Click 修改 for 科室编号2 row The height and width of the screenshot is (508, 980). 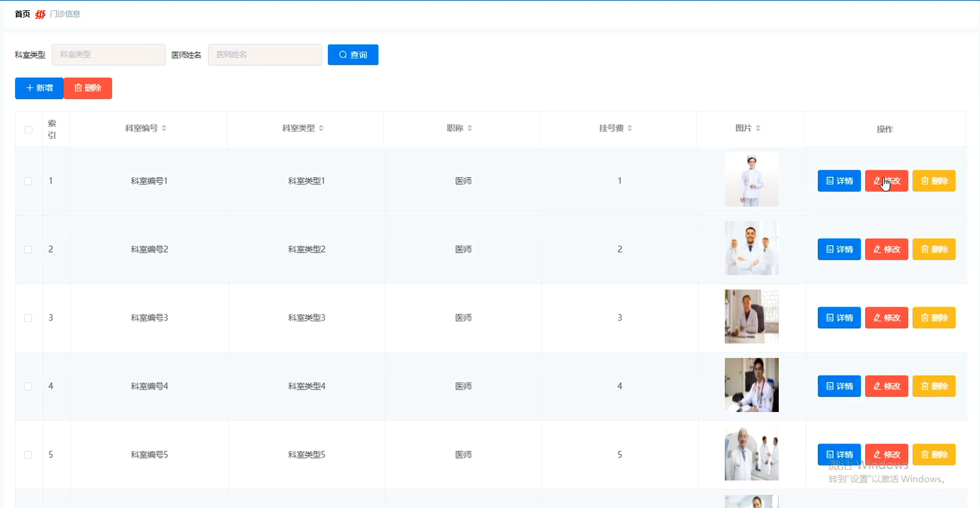tap(886, 249)
